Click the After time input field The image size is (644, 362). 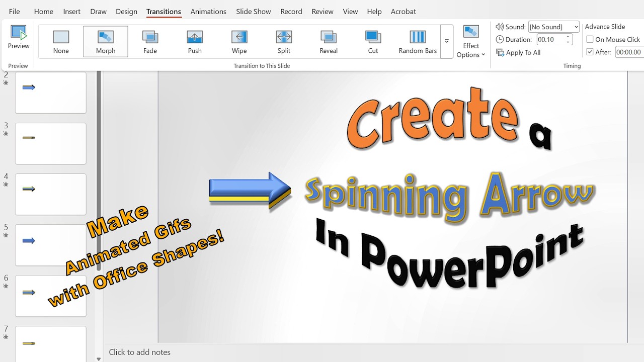[x=629, y=52]
